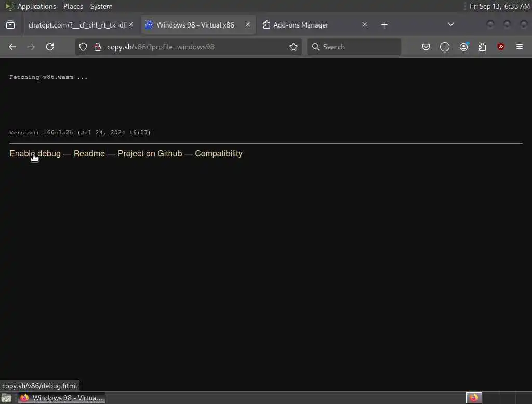Focus the Search box in the toolbar

354,47
